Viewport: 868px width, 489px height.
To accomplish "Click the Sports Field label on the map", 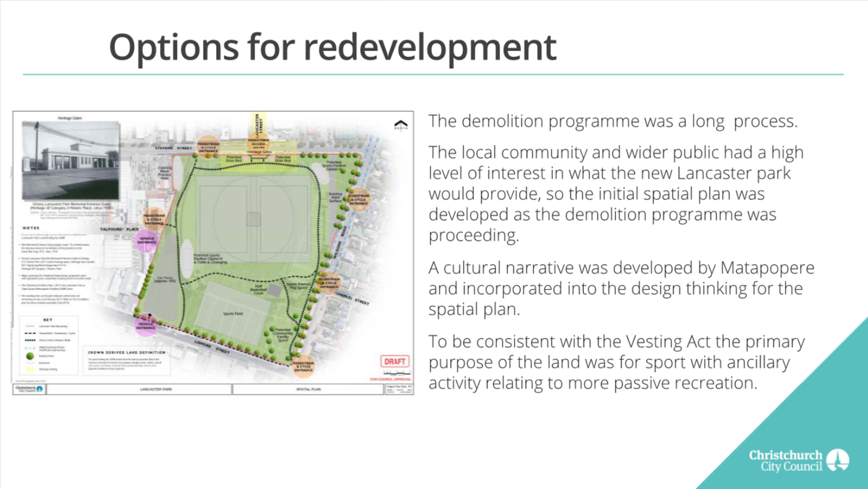I will (233, 314).
